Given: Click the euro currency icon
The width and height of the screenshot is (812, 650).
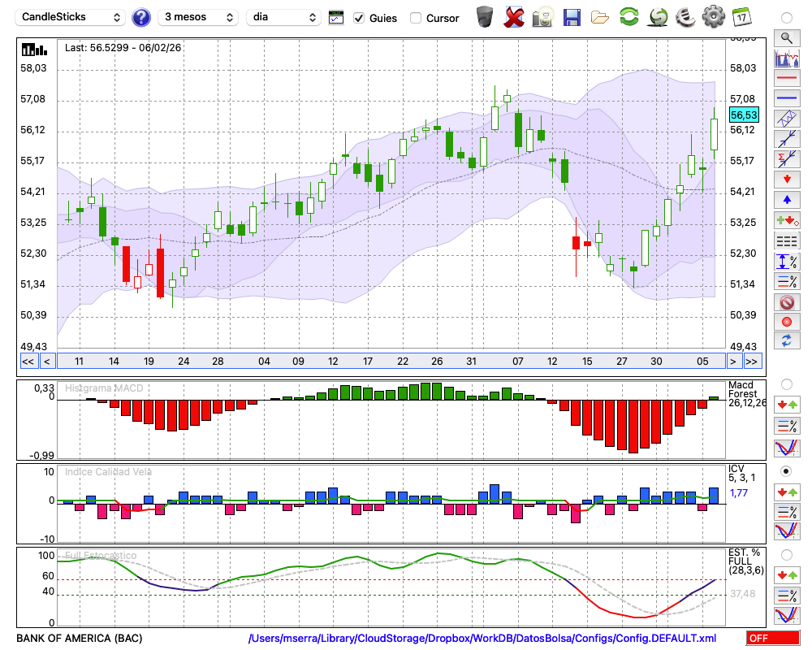Looking at the screenshot, I should click(x=685, y=17).
